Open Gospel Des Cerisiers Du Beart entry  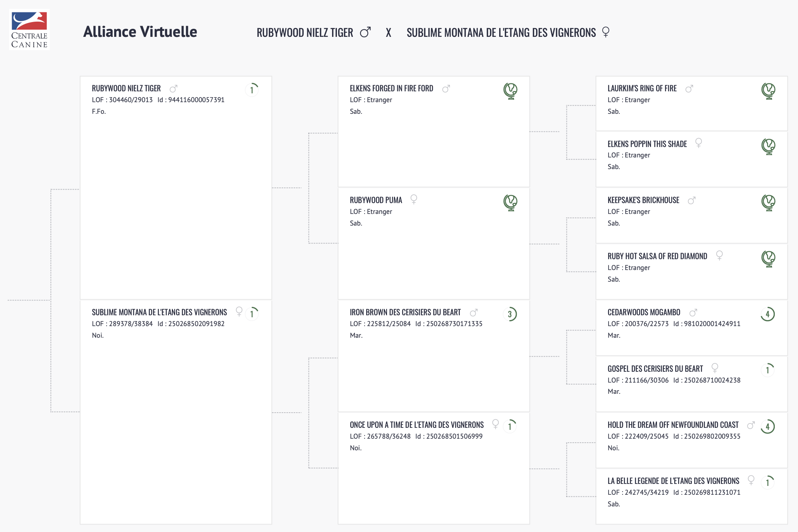655,369
